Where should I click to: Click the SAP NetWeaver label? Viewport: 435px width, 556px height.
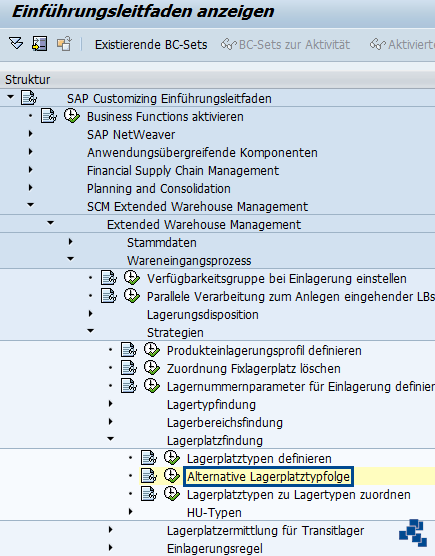pos(131,135)
